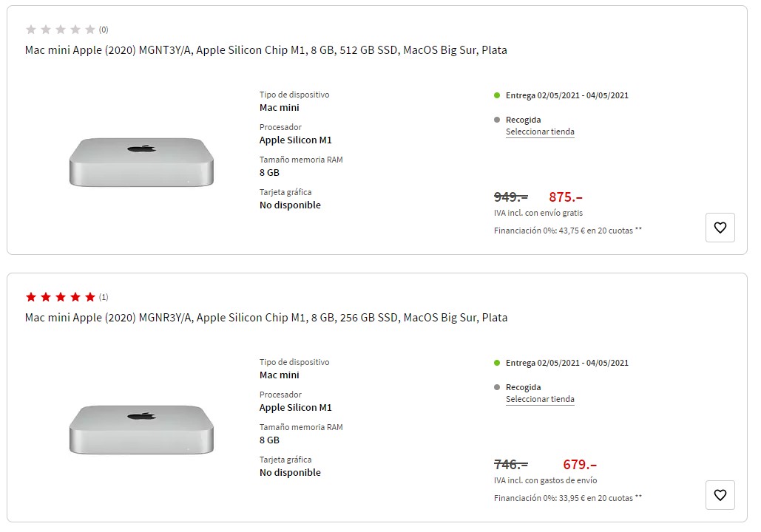The width and height of the screenshot is (761, 532).
Task: Click financing text with 33,95 € installments
Action: pyautogui.click(x=567, y=498)
